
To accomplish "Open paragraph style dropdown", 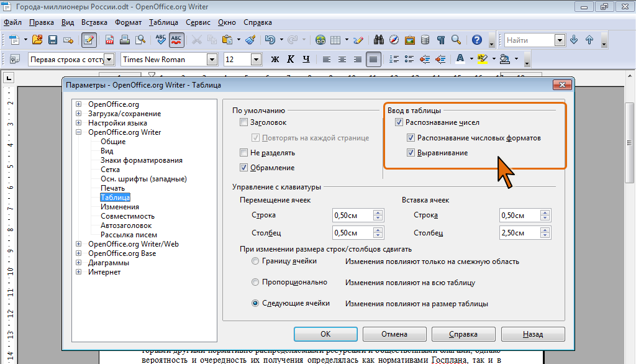I will pyautogui.click(x=109, y=60).
